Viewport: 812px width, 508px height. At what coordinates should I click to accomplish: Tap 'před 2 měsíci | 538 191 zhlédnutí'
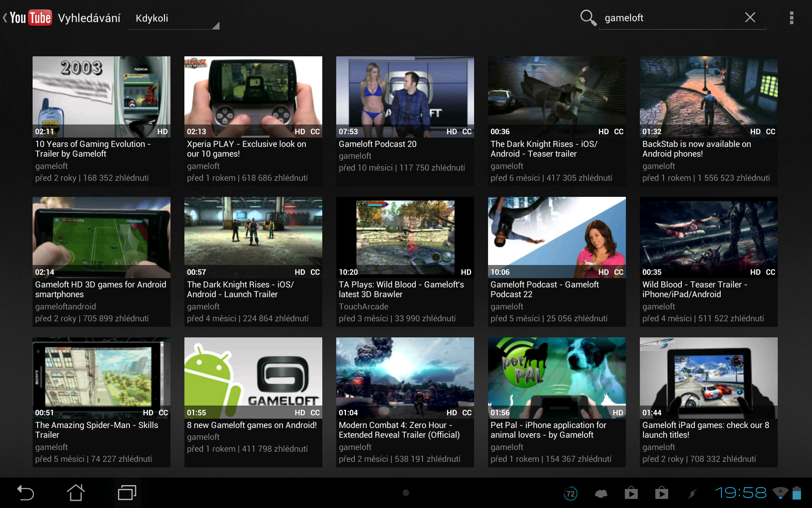pyautogui.click(x=400, y=459)
